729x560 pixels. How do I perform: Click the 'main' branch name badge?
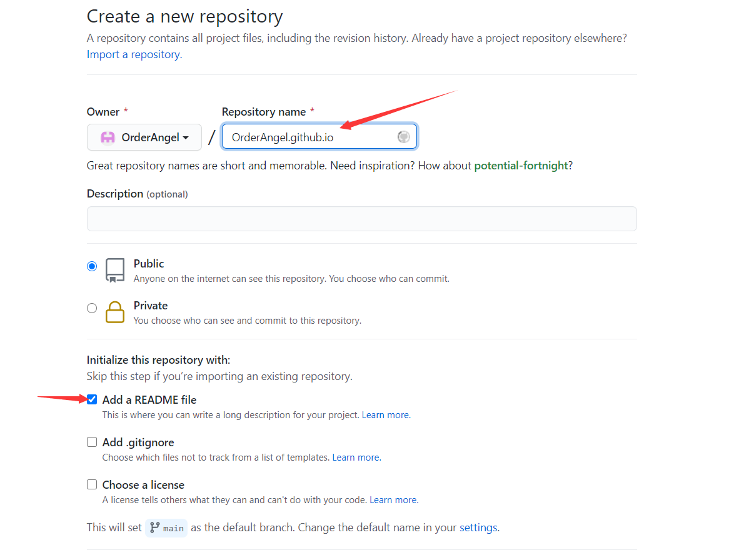[166, 528]
